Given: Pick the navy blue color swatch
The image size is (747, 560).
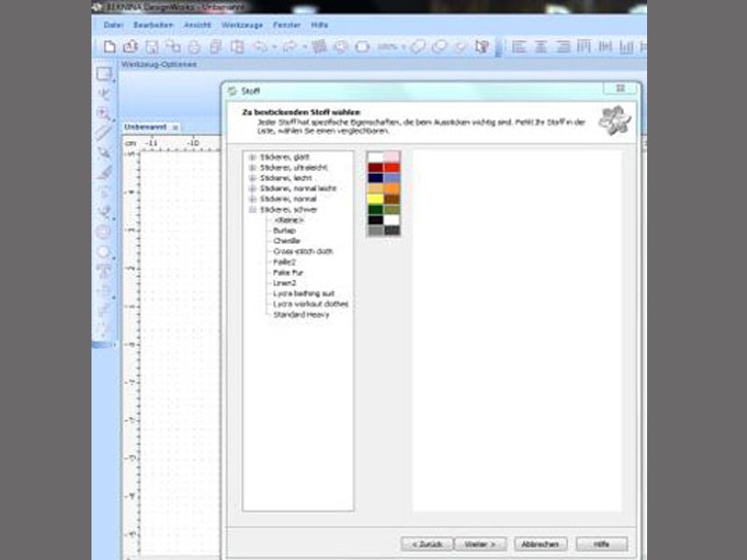Looking at the screenshot, I should (375, 178).
